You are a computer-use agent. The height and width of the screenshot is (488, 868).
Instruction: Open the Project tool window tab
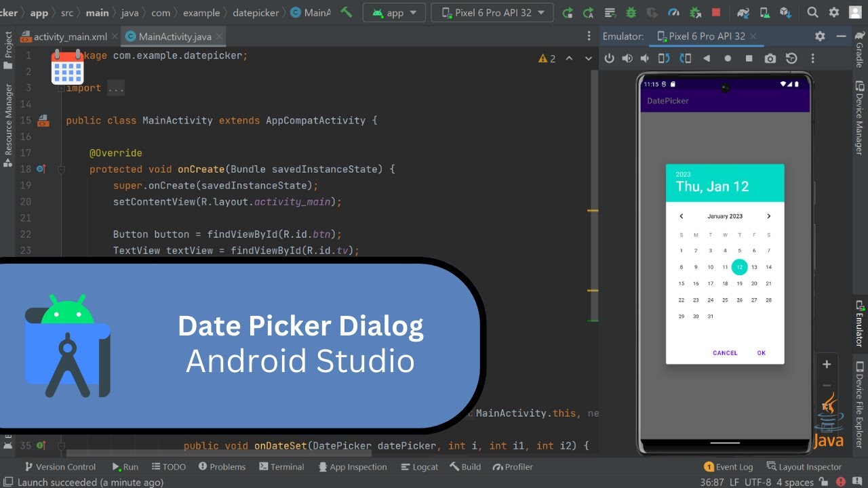(x=8, y=52)
